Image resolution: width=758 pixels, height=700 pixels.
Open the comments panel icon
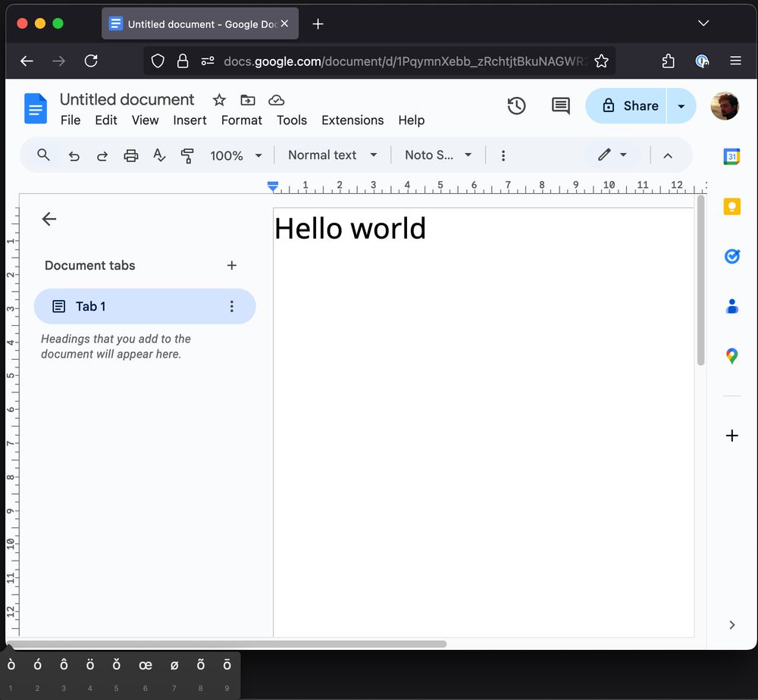click(560, 106)
